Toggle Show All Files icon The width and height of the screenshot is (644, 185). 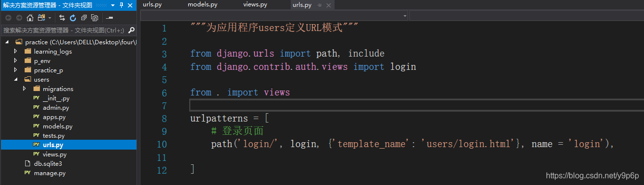tap(95, 18)
